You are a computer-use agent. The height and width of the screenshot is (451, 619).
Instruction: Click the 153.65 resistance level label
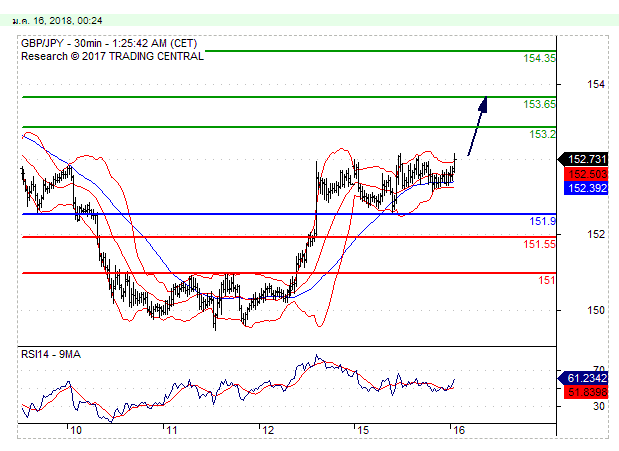point(539,104)
